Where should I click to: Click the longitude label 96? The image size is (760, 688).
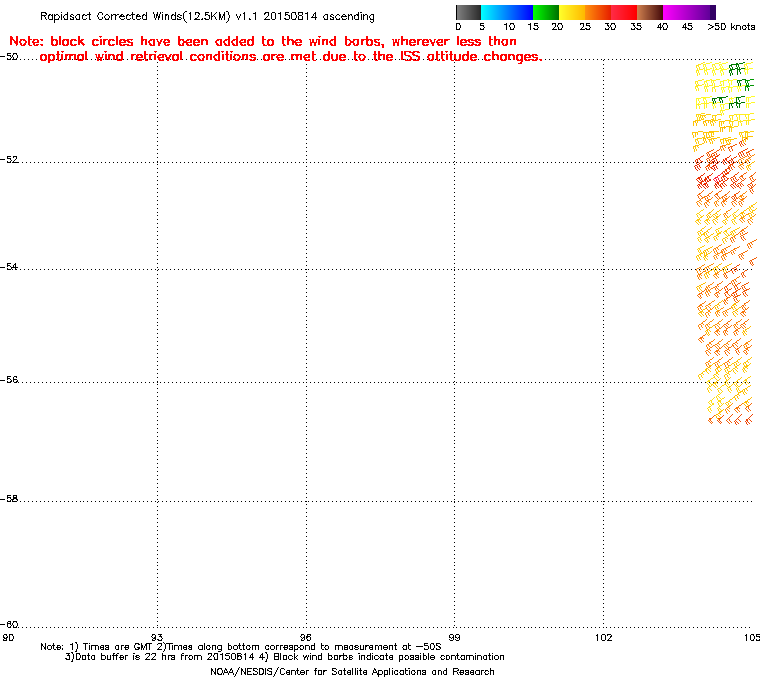tap(306, 637)
